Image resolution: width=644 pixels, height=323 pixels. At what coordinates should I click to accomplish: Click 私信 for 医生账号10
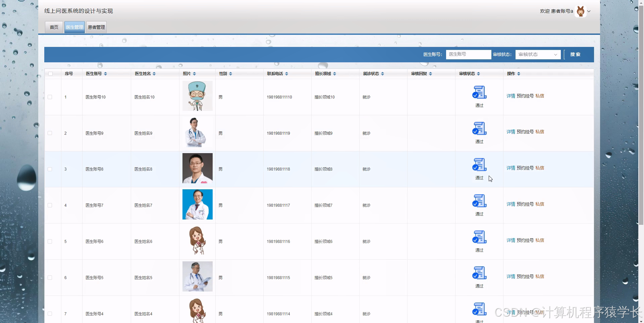tap(540, 96)
